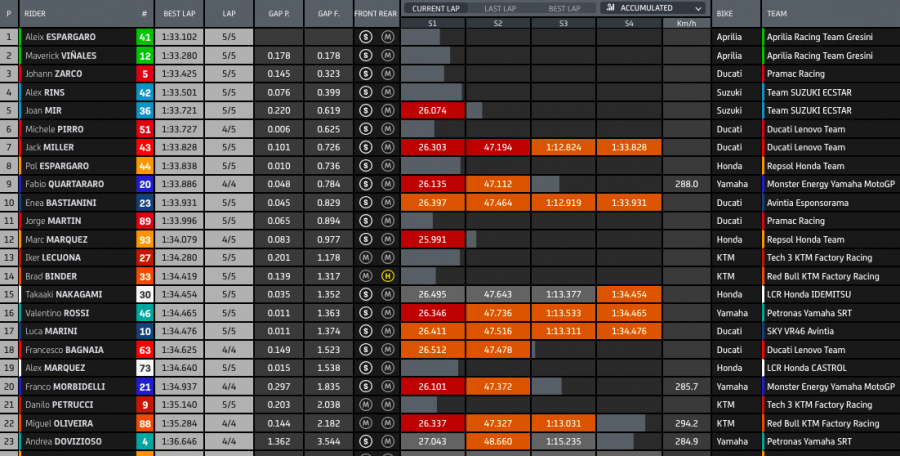Click Alex Rins' S1 sector progress bar
Viewport: 900px width, 456px height.
coord(432,92)
